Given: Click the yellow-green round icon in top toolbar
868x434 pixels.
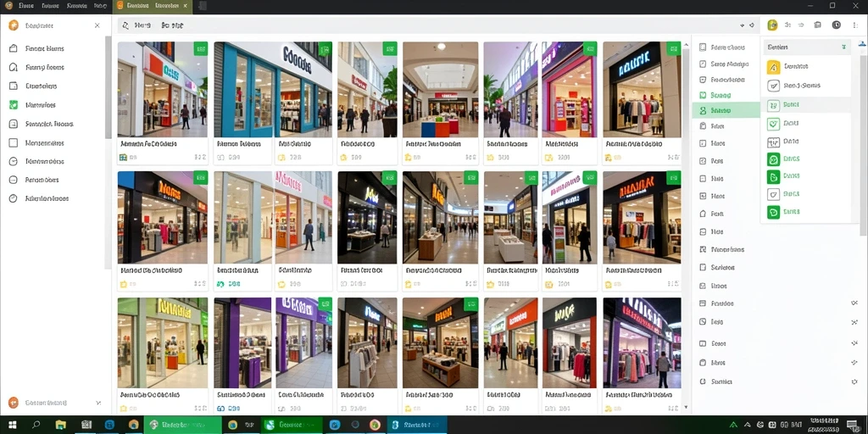Looking at the screenshot, I should [x=773, y=25].
